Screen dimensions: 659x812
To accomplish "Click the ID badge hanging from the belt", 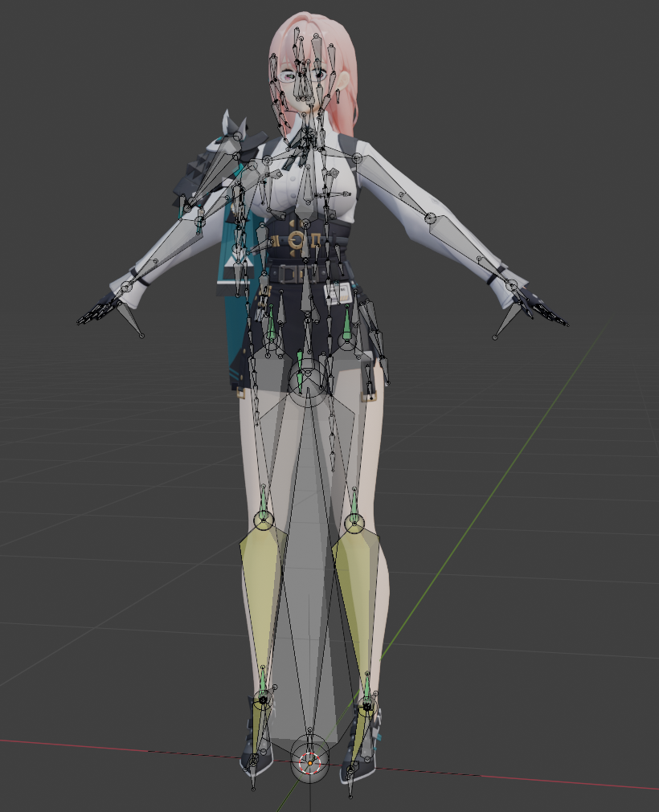I will (336, 294).
